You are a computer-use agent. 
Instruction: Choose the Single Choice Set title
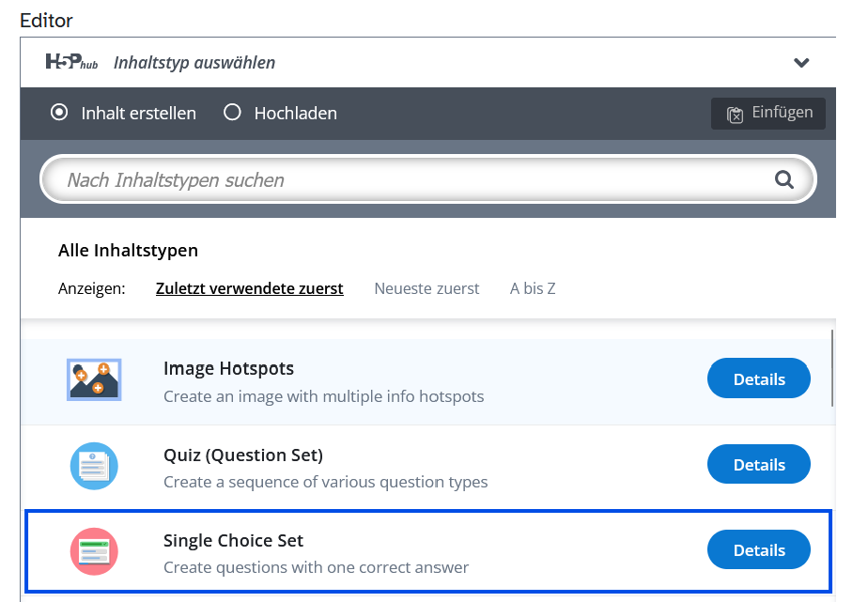233,541
